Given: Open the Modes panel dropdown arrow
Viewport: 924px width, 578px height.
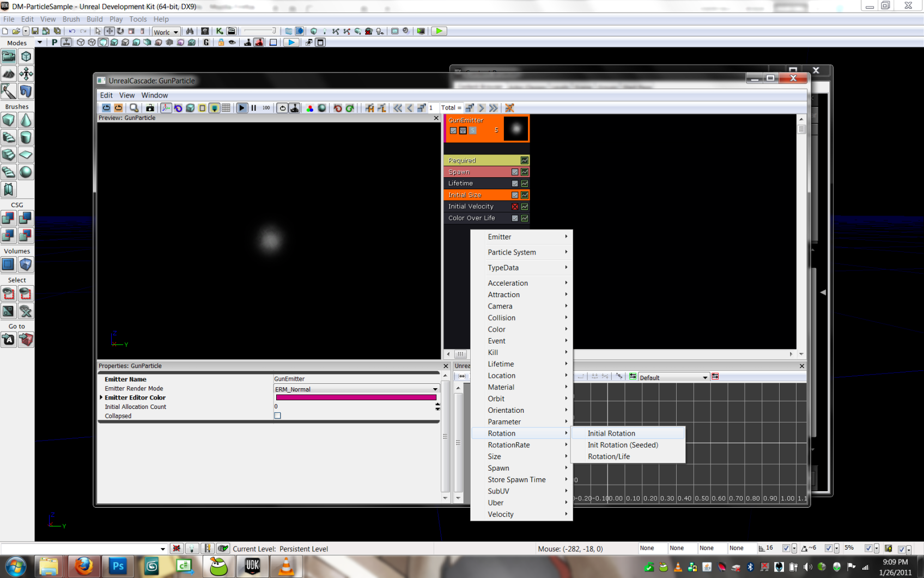Looking at the screenshot, I should point(39,43).
